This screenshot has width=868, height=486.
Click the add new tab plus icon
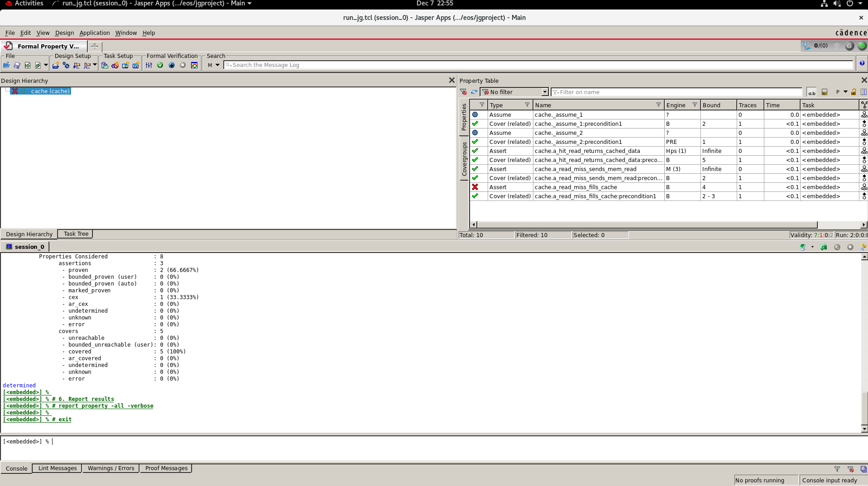95,46
